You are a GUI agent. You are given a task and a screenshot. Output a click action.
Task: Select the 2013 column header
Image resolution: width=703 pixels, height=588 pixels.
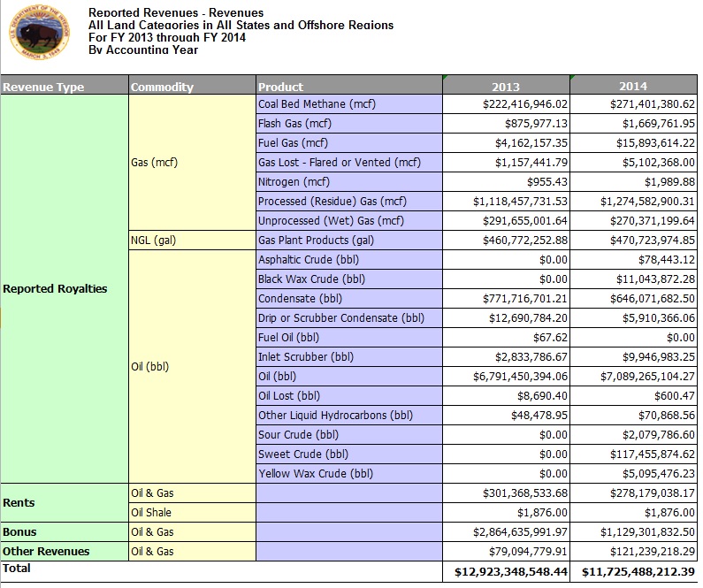506,87
